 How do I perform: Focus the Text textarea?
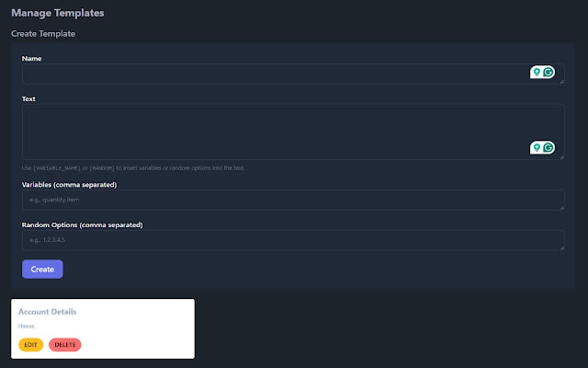pyautogui.click(x=293, y=132)
